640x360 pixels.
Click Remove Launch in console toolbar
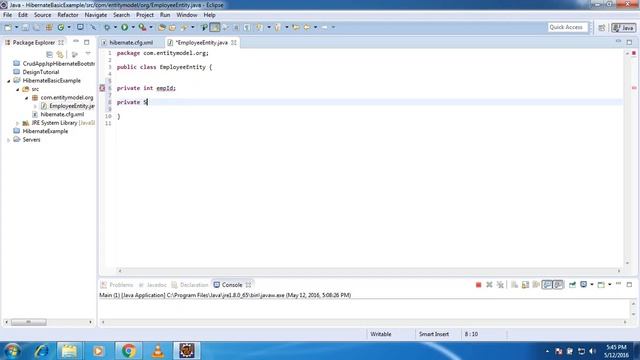489,285
